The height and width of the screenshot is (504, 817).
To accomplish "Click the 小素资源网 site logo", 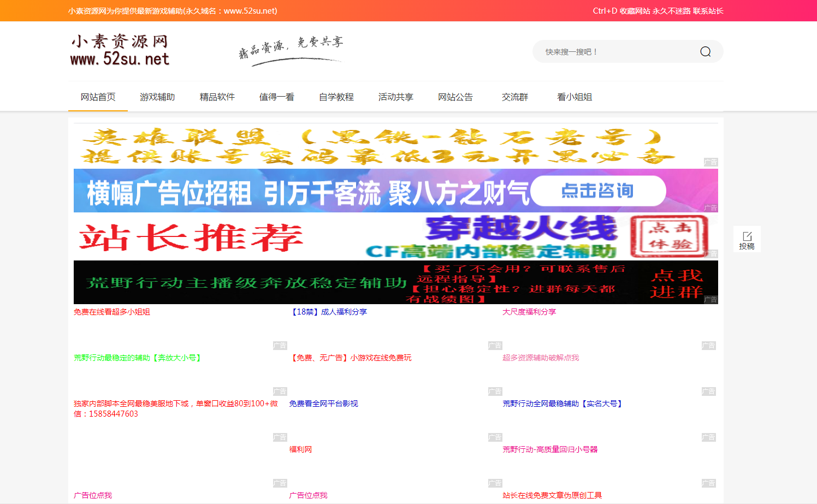I will pos(120,50).
